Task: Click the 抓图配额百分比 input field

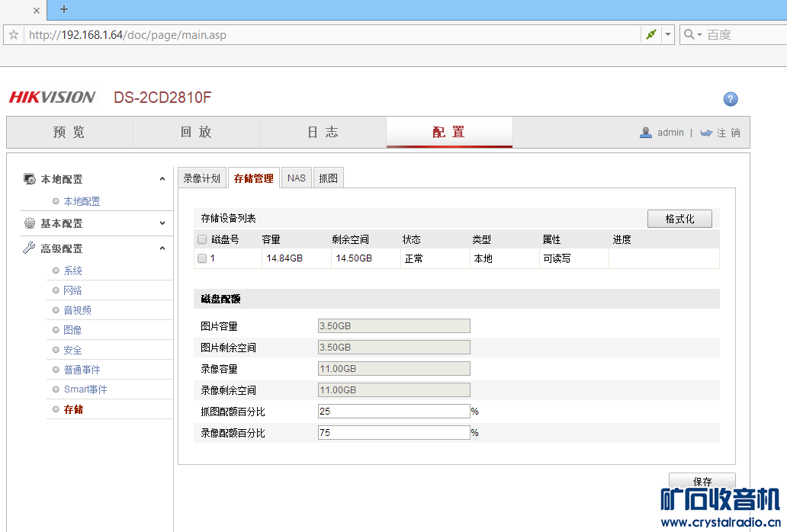Action: 393,412
